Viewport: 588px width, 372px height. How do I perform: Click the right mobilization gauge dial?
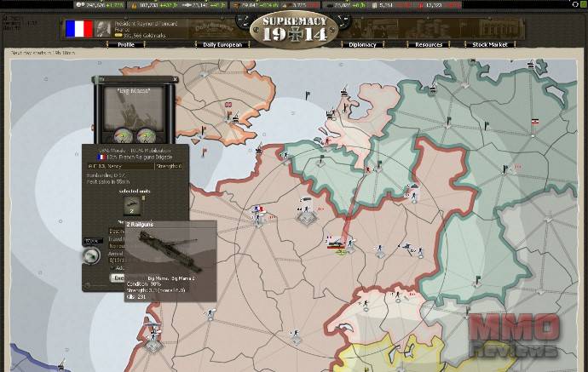147,135
